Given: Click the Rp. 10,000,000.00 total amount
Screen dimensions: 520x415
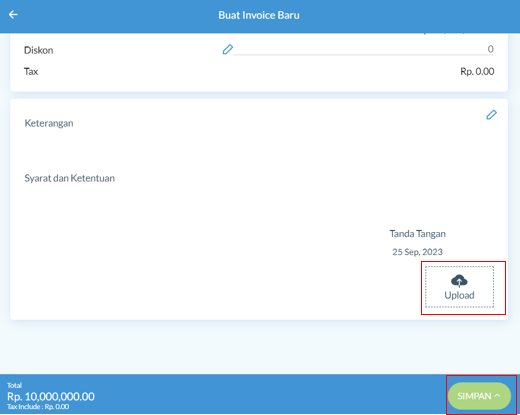Looking at the screenshot, I should [51, 396].
